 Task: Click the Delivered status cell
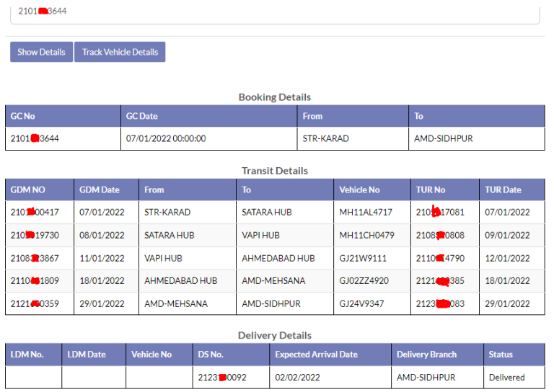[506, 377]
